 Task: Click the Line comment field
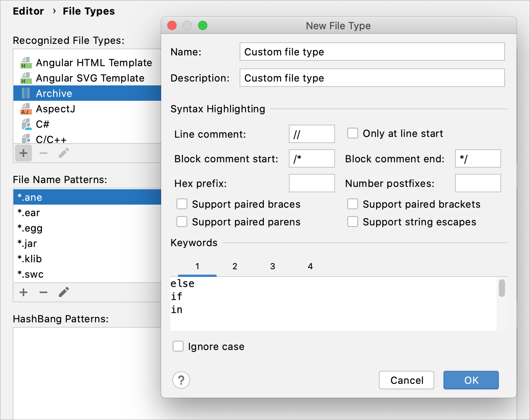pos(312,134)
